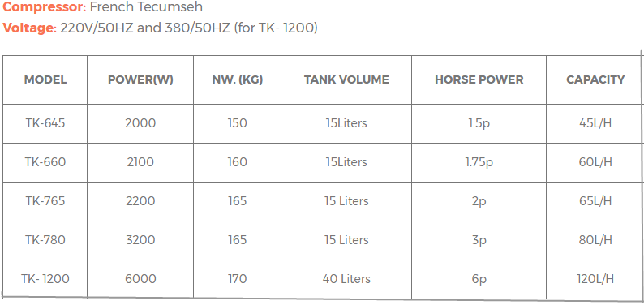Click the NW. (KG) column header
Screen dimensions: 644x305
[238, 79]
